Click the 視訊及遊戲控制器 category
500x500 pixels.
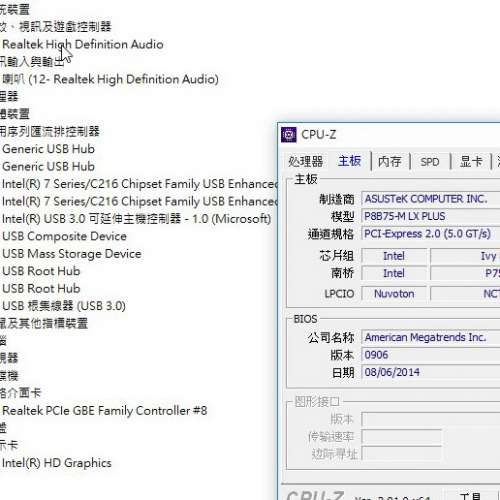56,27
